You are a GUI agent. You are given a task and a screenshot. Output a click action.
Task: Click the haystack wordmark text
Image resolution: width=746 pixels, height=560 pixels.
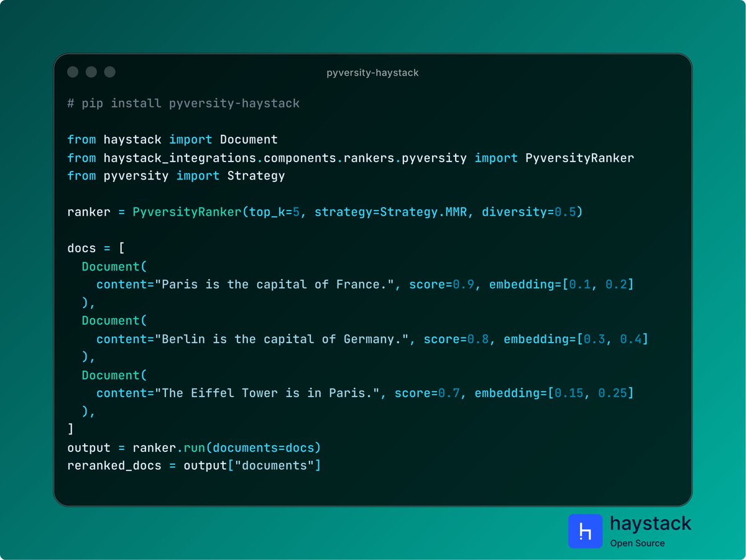650,523
